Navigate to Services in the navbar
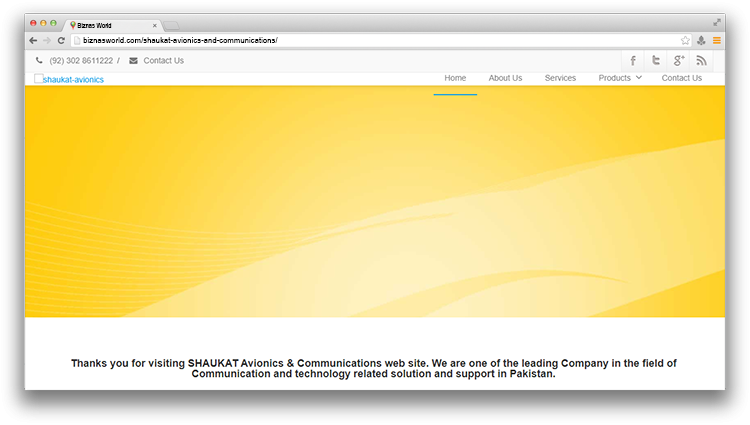 [560, 78]
